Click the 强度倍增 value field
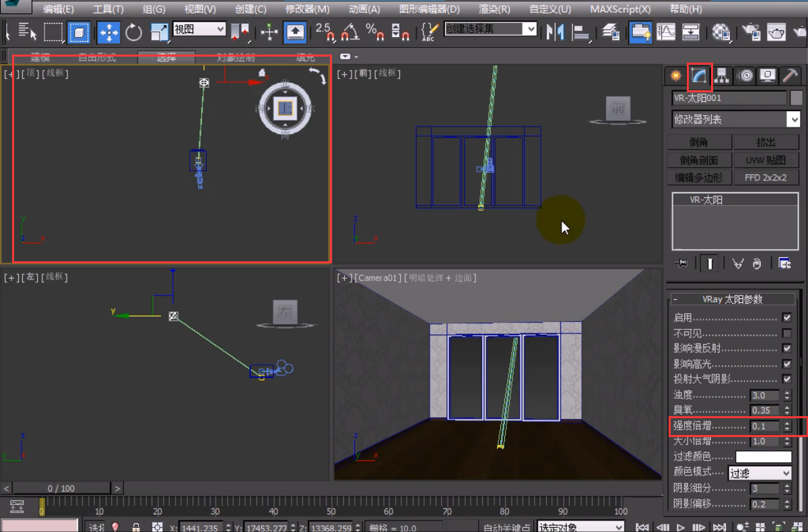Viewport: 808px width, 532px height. point(764,426)
